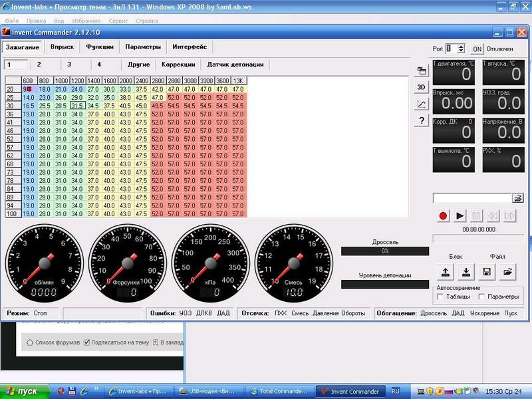Click the Дроссель throttle progress bar
The image size is (532, 399).
(x=385, y=251)
